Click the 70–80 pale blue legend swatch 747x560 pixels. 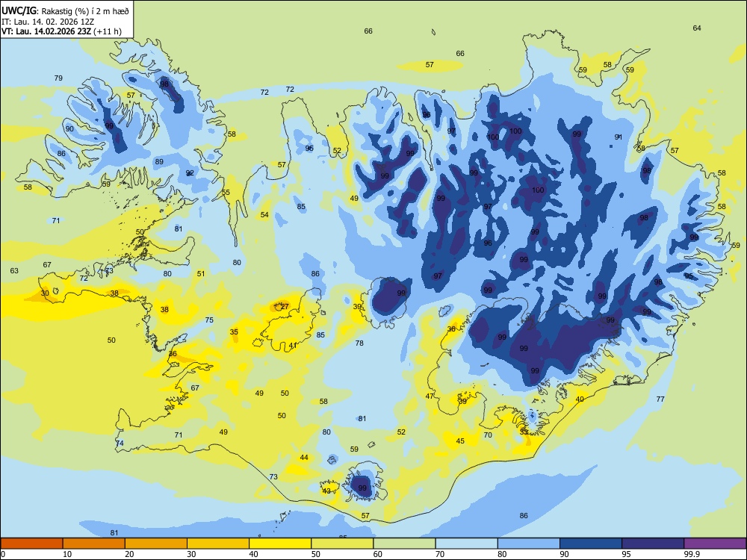tap(466, 544)
